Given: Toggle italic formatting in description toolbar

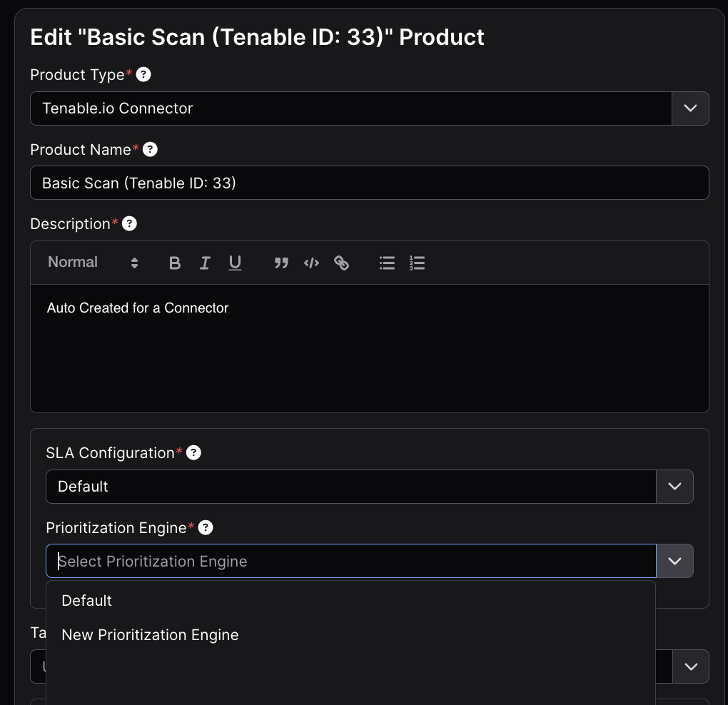Looking at the screenshot, I should (x=205, y=263).
